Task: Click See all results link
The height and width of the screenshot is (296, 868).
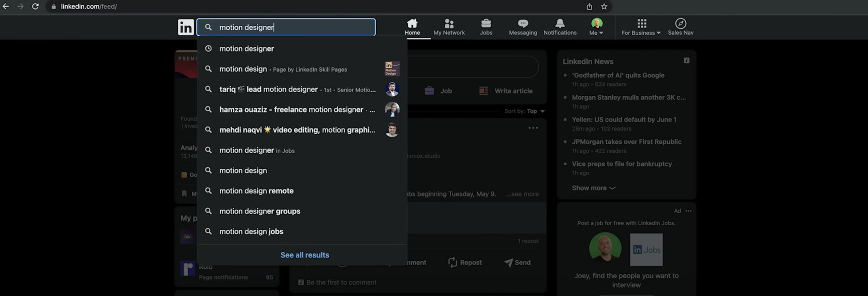Action: click(305, 255)
